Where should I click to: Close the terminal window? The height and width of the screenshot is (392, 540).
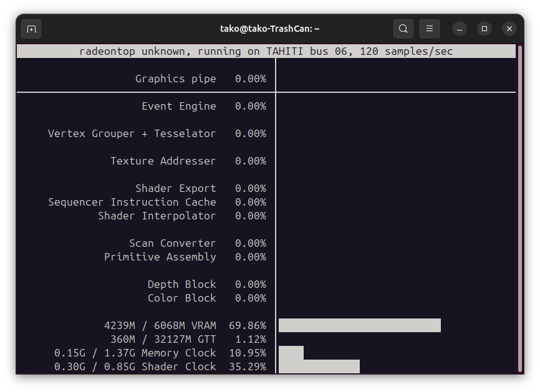pos(509,29)
